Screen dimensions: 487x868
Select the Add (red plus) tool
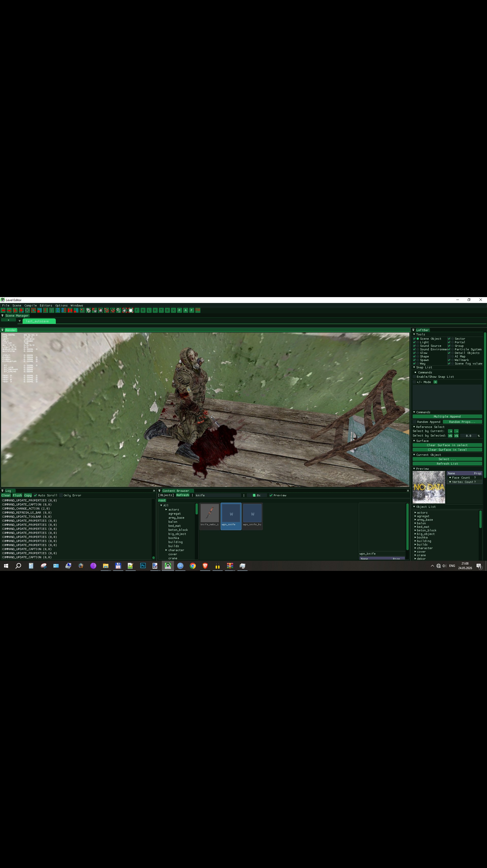(21, 310)
